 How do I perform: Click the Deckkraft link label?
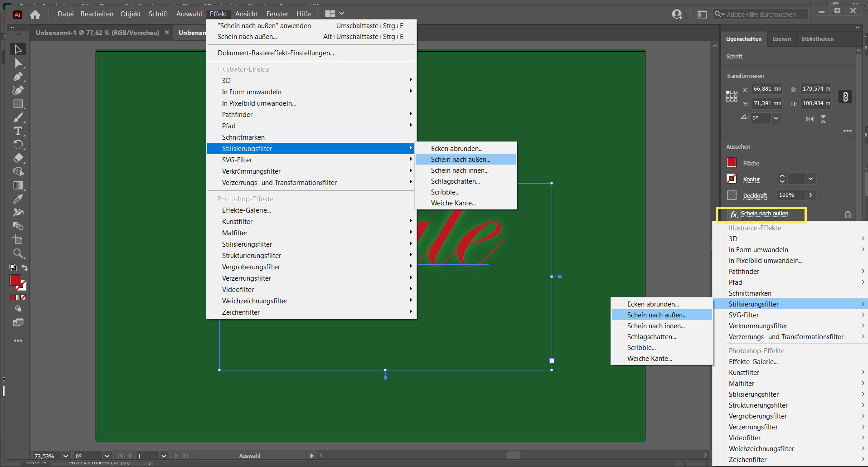coord(755,195)
